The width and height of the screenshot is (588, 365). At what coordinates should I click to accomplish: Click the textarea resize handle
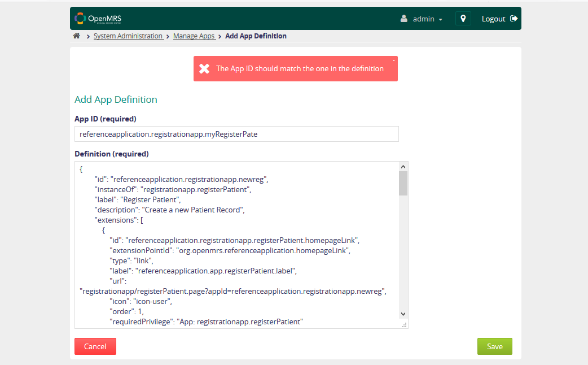click(x=404, y=325)
